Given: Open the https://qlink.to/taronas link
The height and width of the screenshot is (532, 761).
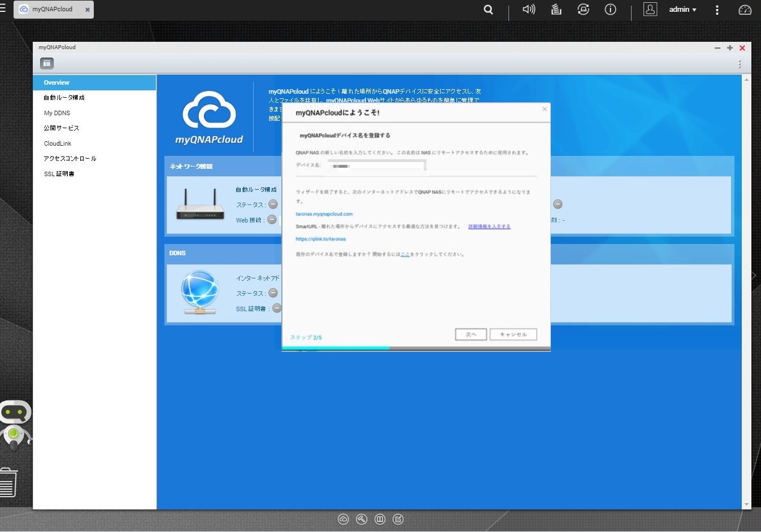Looking at the screenshot, I should click(321, 239).
